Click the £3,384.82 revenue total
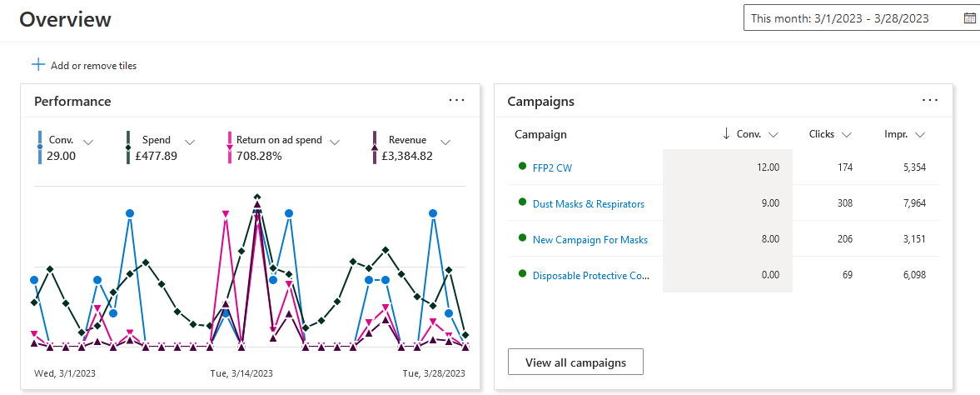The height and width of the screenshot is (395, 980). point(407,156)
